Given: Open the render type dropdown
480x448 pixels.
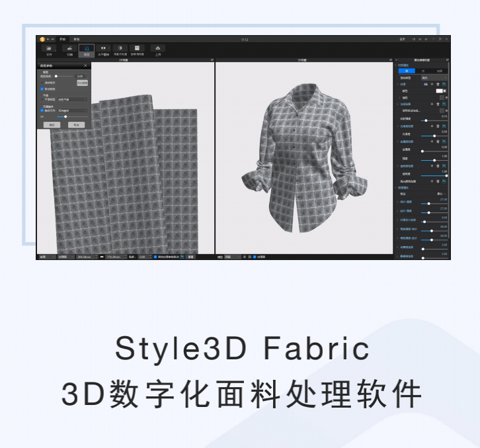Looking at the screenshot, I should coord(434,78).
